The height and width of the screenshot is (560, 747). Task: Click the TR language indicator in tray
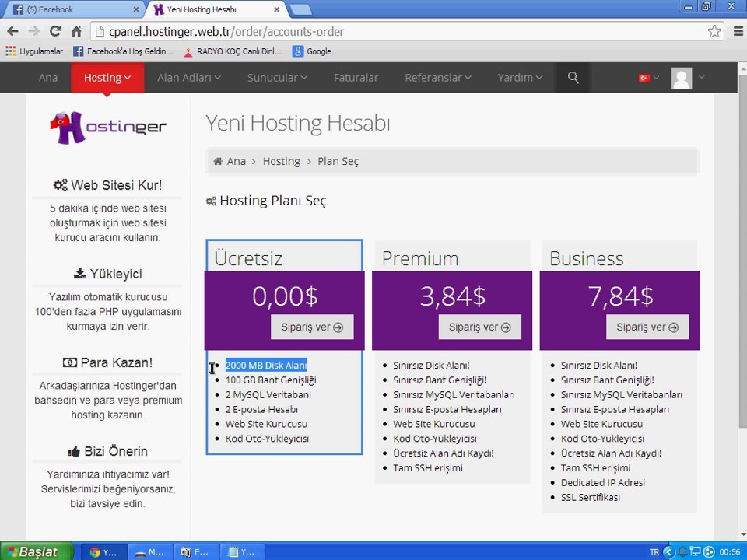pos(654,552)
